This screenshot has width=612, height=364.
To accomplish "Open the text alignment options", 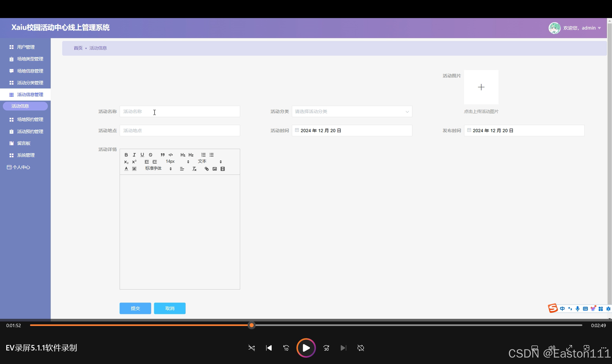I will coord(182,169).
